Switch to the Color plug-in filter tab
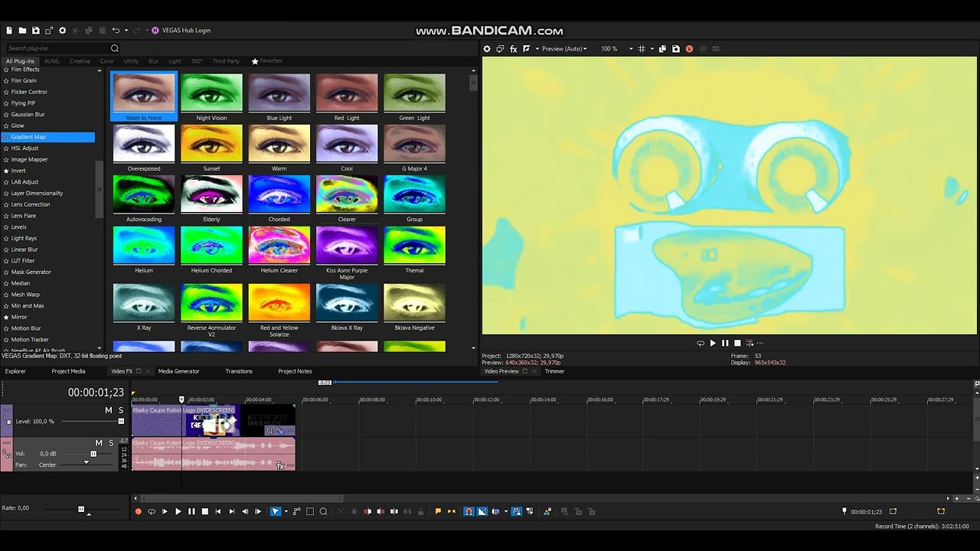Screen dimensions: 980x551 [107, 61]
